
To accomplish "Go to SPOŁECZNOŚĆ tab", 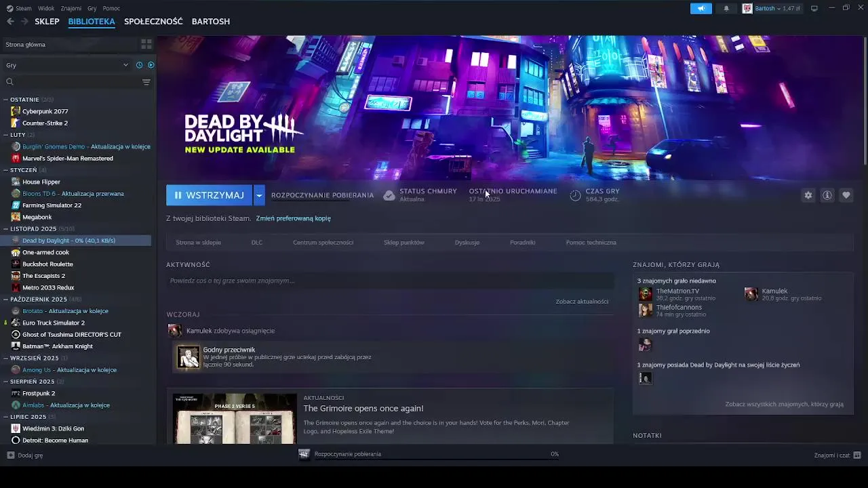I will (153, 22).
